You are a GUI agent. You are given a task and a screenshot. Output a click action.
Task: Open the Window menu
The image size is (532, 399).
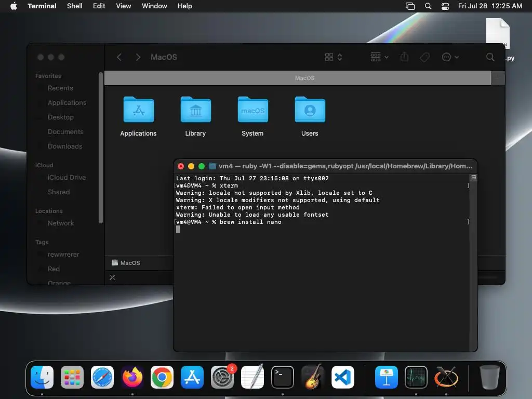point(154,6)
